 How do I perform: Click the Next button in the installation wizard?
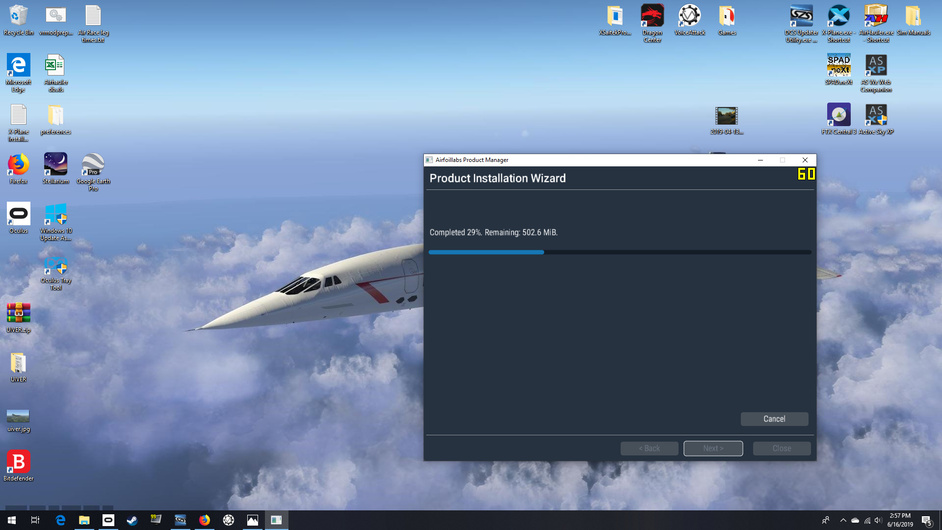[x=713, y=448]
